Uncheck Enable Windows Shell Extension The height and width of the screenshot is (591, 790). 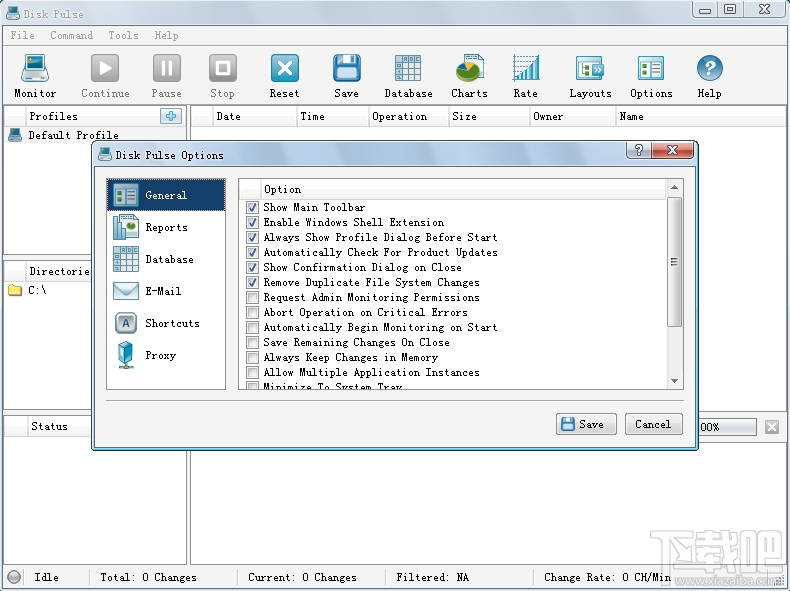[252, 222]
